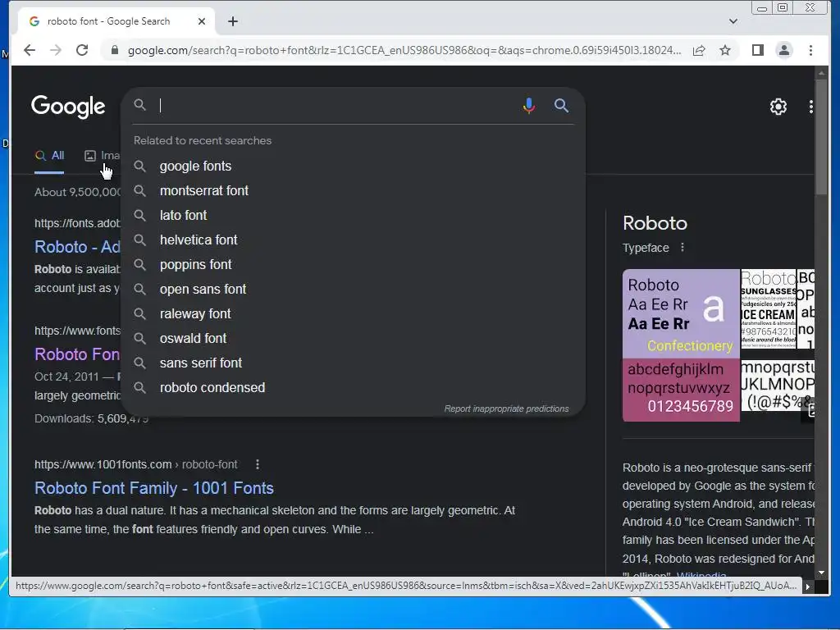Open options for 1001fonts result

(258, 464)
